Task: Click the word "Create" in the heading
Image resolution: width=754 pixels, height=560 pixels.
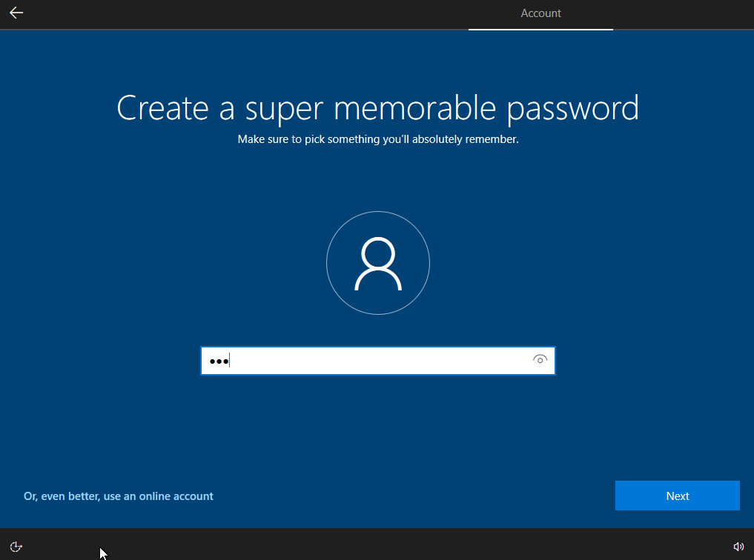Action: point(162,108)
